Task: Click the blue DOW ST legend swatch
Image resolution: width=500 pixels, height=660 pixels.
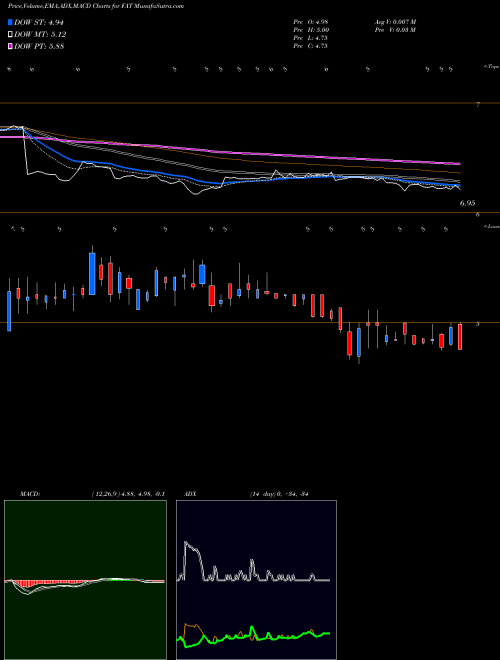Action: 10,22
